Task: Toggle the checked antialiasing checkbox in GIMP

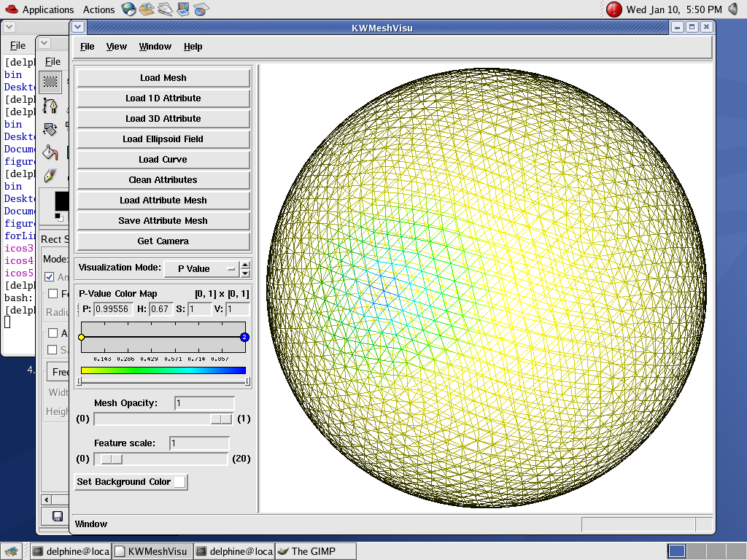Action: pyautogui.click(x=50, y=277)
